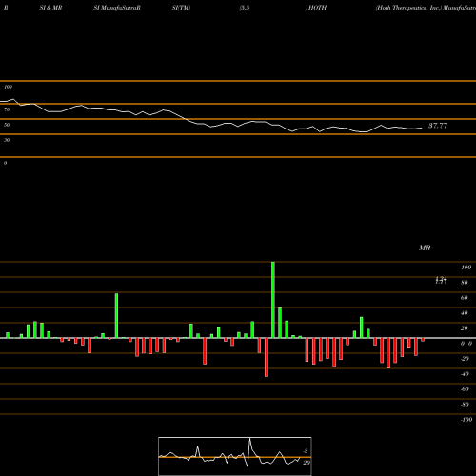The width and height of the screenshot is (476, 476).
Task: Click the 60 label on the MR axis
Action: (x=465, y=298)
